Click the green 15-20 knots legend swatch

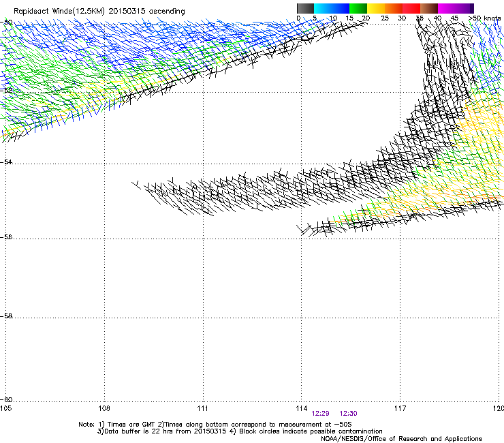[x=358, y=8]
